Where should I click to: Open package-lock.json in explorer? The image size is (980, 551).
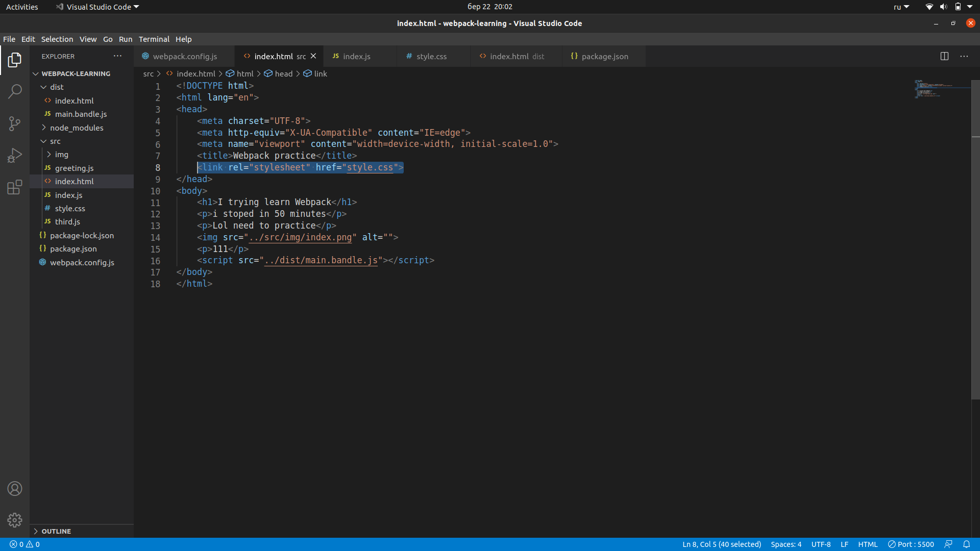(x=82, y=236)
